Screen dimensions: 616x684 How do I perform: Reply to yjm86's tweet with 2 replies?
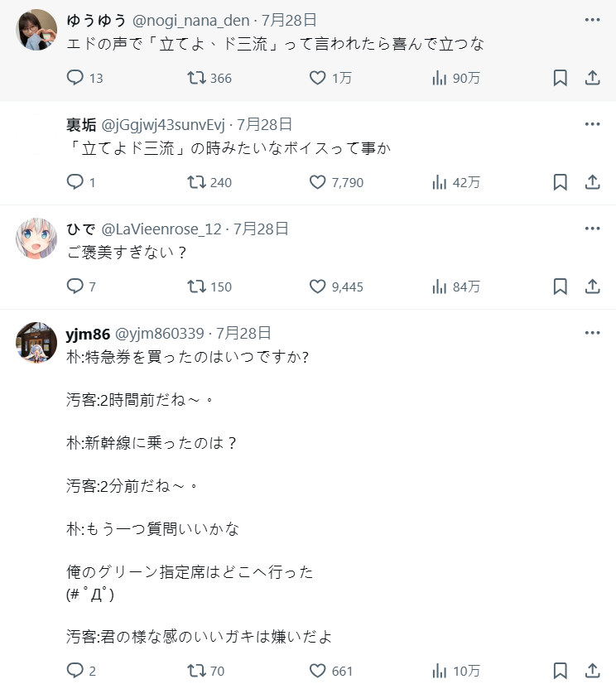[75, 671]
